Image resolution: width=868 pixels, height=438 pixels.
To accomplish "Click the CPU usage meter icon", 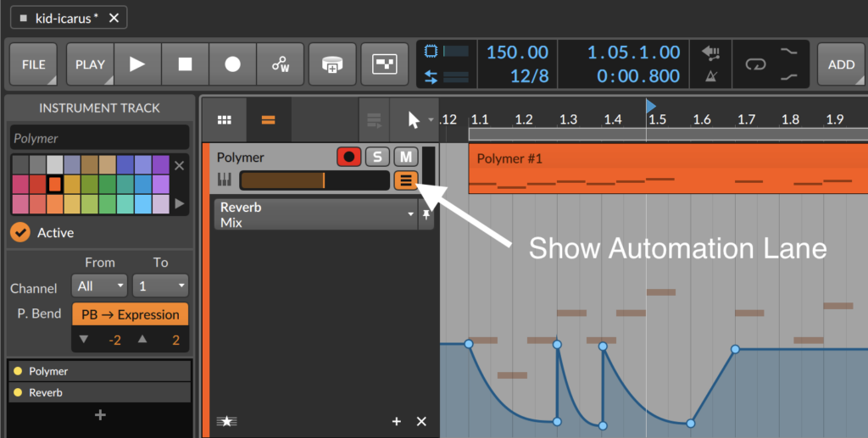I will [x=431, y=52].
